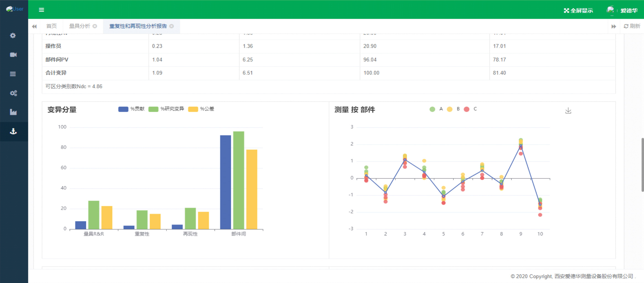
Task: Click the 刷新 refresh button
Action: pyautogui.click(x=632, y=26)
